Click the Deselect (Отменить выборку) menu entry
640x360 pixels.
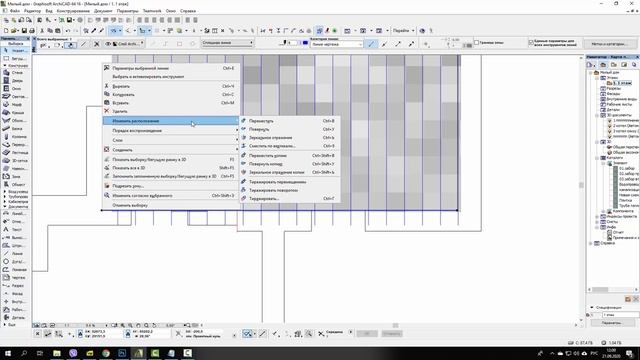coord(171,205)
